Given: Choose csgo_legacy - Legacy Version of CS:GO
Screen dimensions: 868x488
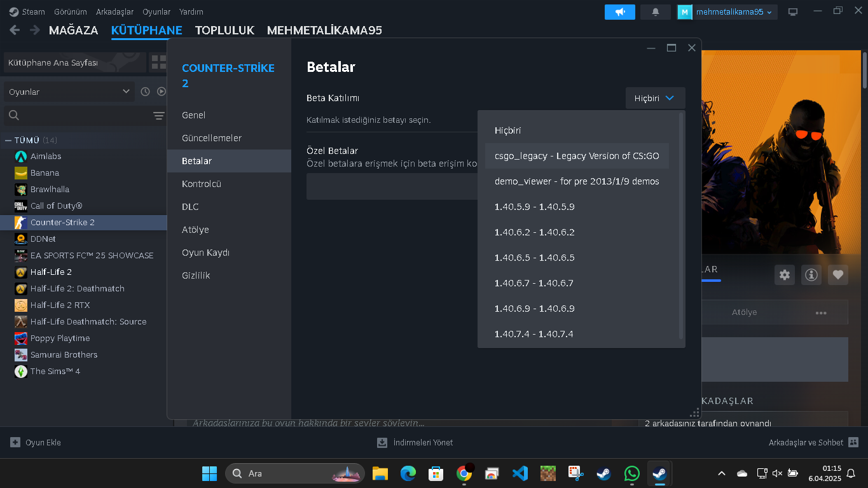Looking at the screenshot, I should click(577, 156).
